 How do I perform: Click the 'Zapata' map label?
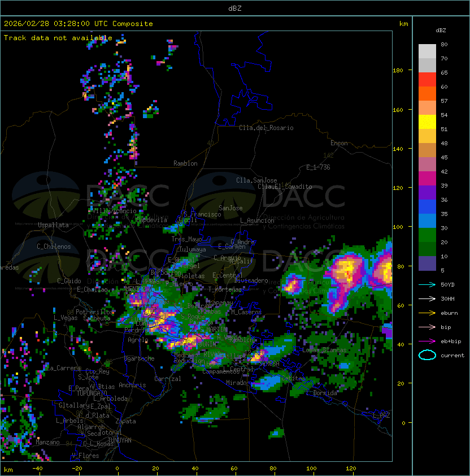(125, 421)
